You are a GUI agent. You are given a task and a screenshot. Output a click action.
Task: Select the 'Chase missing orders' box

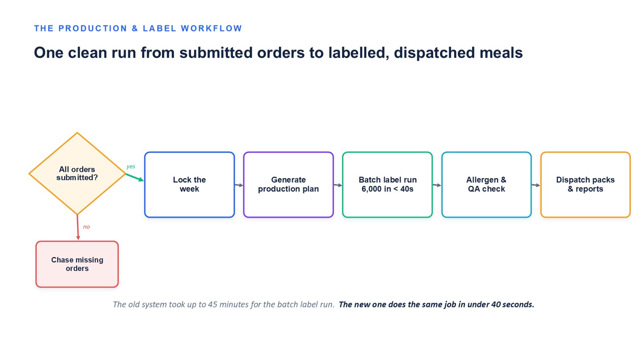(77, 264)
